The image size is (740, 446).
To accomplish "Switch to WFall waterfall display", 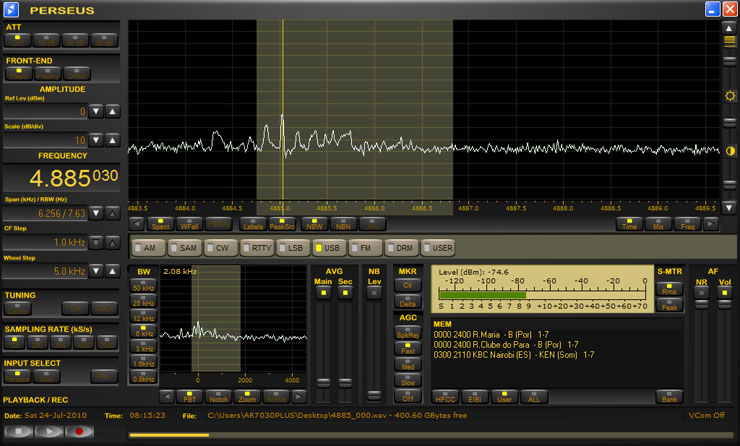I will click(x=189, y=224).
